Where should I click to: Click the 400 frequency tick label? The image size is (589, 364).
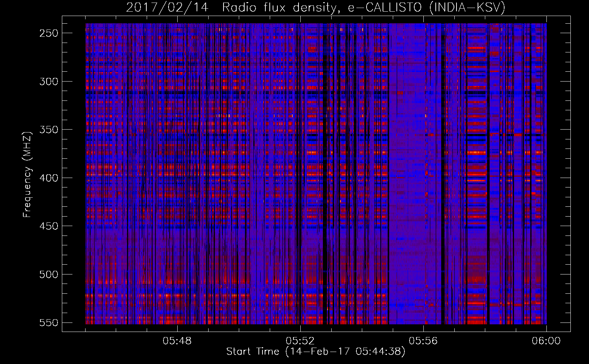48,178
